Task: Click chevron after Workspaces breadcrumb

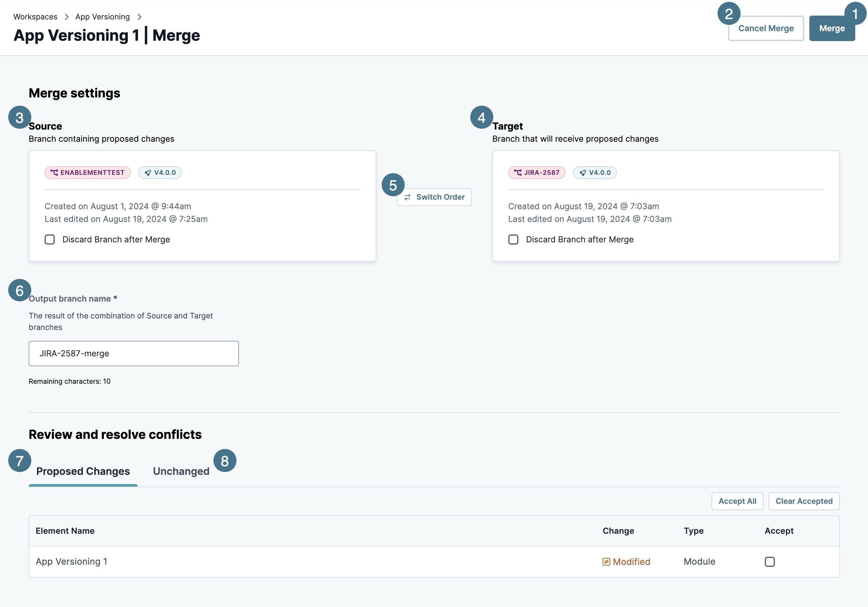Action: pos(67,17)
